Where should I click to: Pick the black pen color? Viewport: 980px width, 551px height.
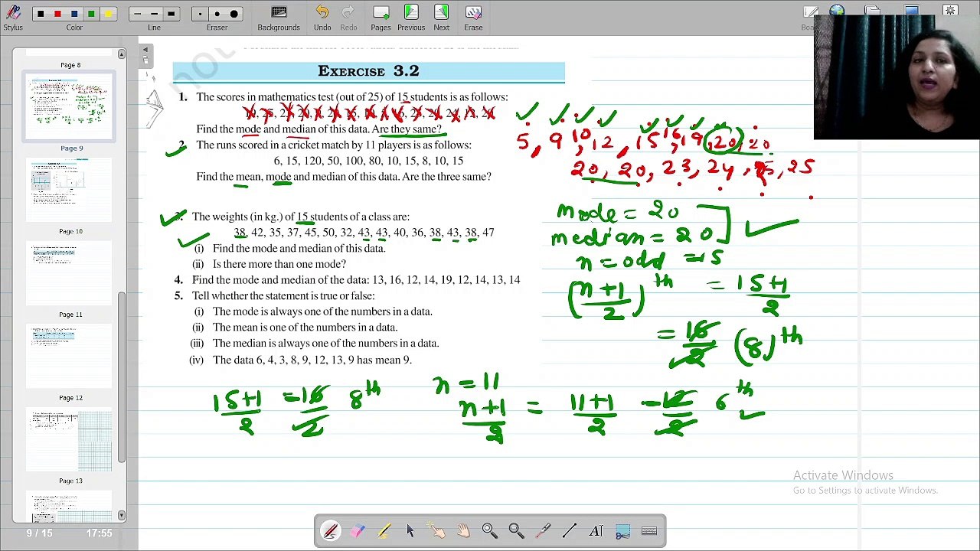(41, 14)
